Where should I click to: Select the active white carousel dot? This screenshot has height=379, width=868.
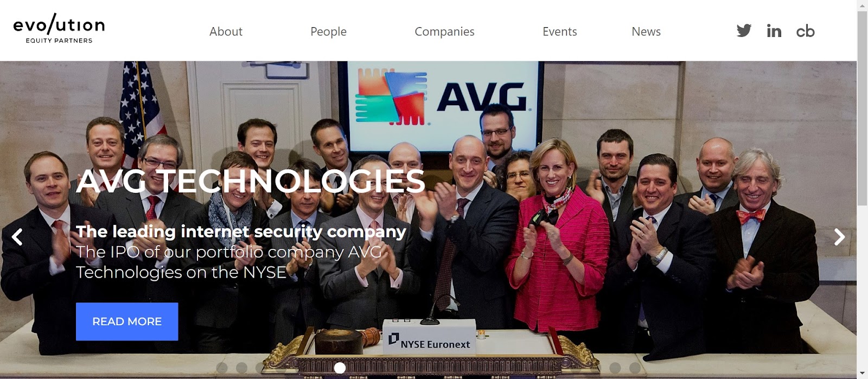[340, 368]
